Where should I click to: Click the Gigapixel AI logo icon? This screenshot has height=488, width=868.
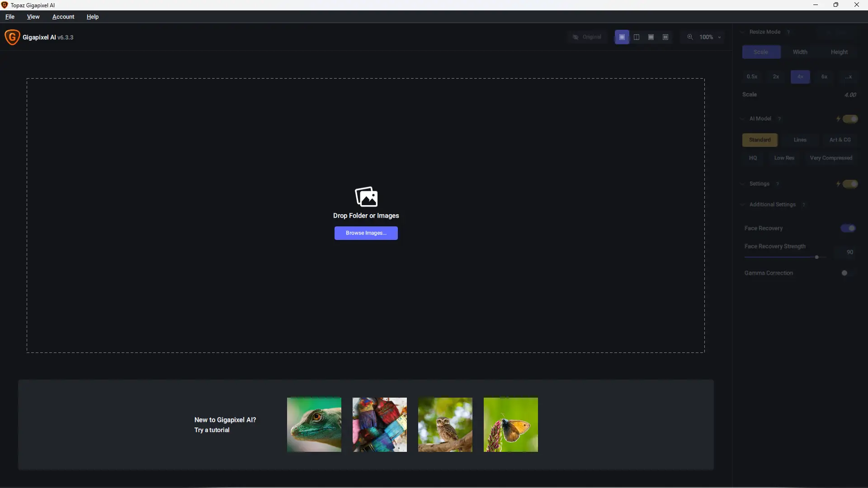point(12,37)
